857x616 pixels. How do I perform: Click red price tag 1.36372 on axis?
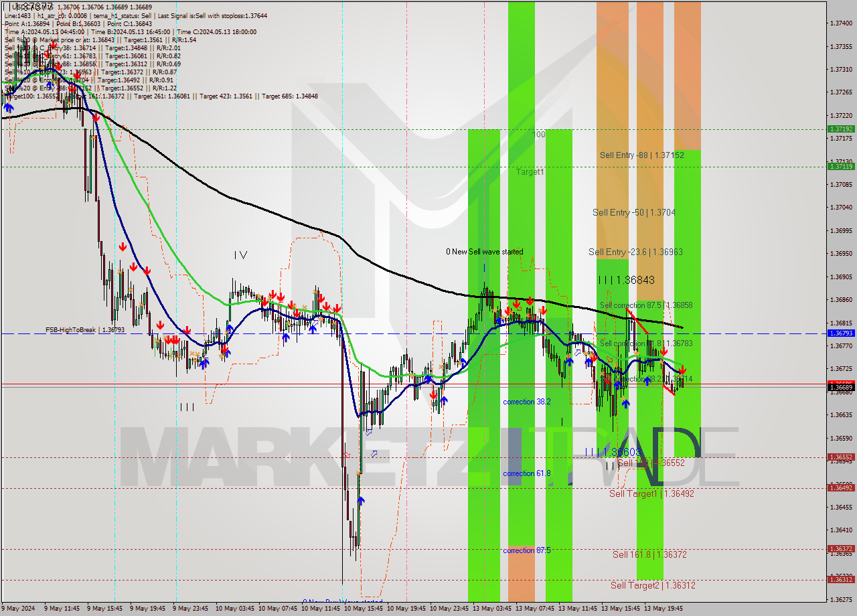click(841, 549)
